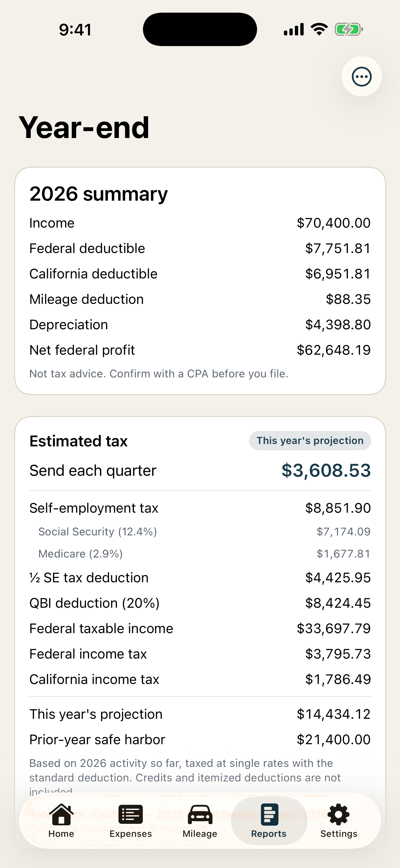
Task: Select the Prior-year safe harbor row
Action: pyautogui.click(x=200, y=739)
